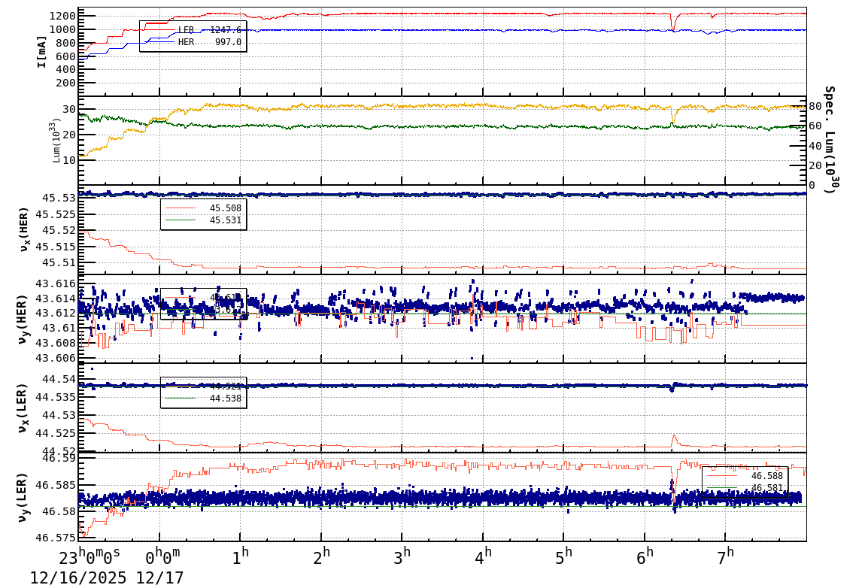
Task: Click the 10 tick on Lum axis
Action: coord(69,160)
